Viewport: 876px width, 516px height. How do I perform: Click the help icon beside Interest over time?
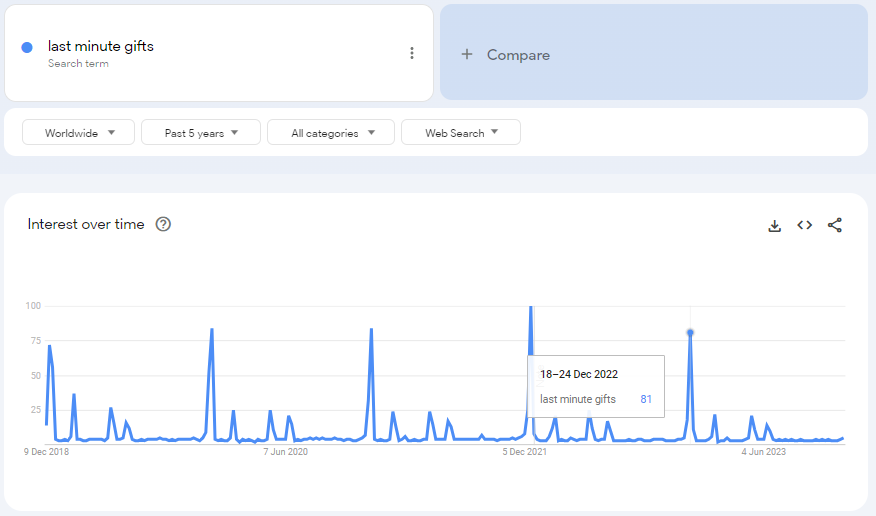pos(163,224)
